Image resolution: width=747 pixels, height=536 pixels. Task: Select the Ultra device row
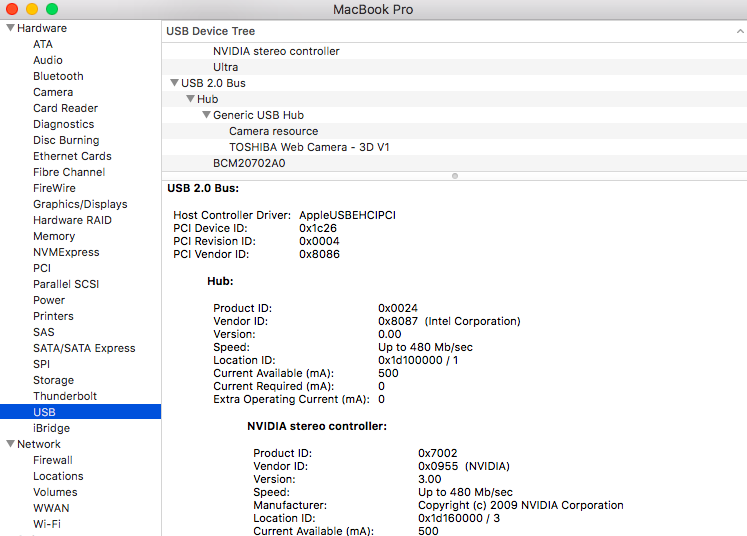coord(454,67)
